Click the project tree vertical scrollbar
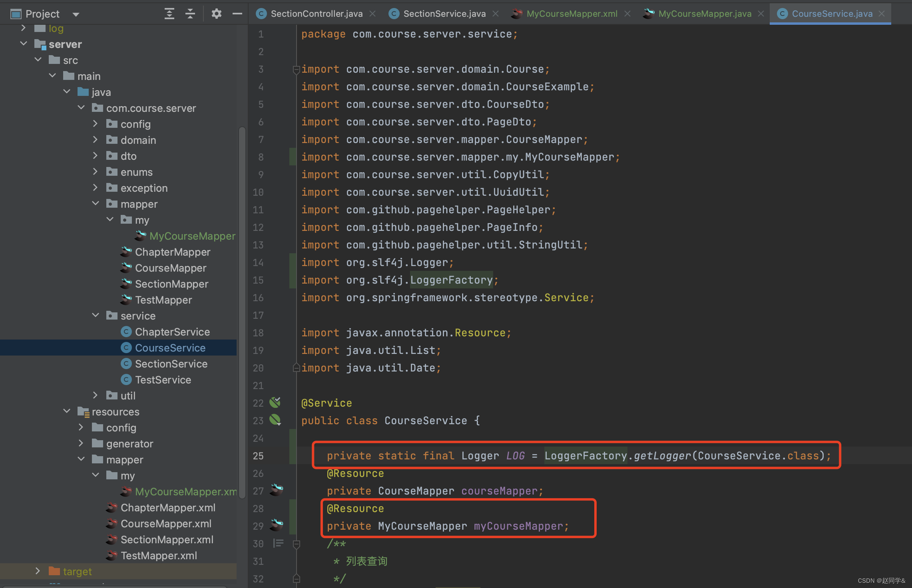 point(242,312)
